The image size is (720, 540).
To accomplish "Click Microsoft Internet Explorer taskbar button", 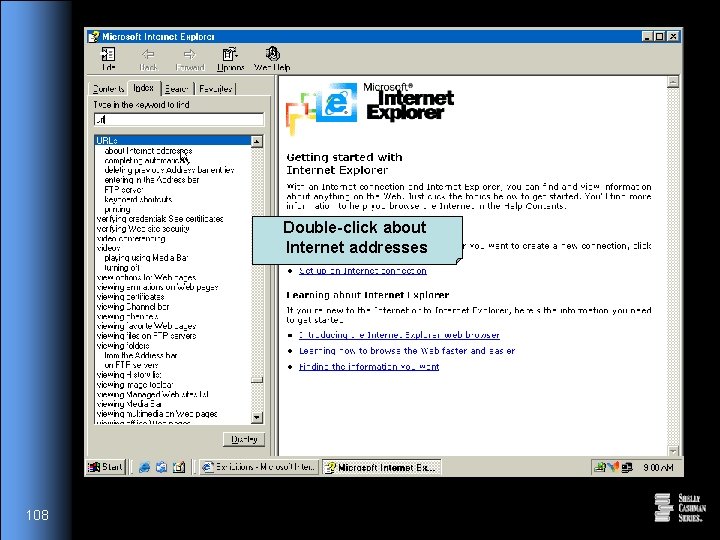I will point(382,467).
